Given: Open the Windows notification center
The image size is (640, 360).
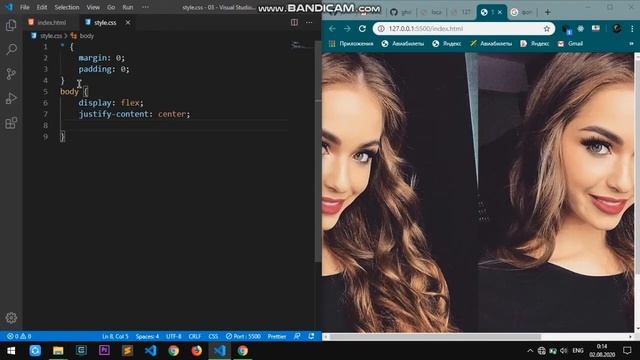Looking at the screenshot, I should tap(627, 351).
